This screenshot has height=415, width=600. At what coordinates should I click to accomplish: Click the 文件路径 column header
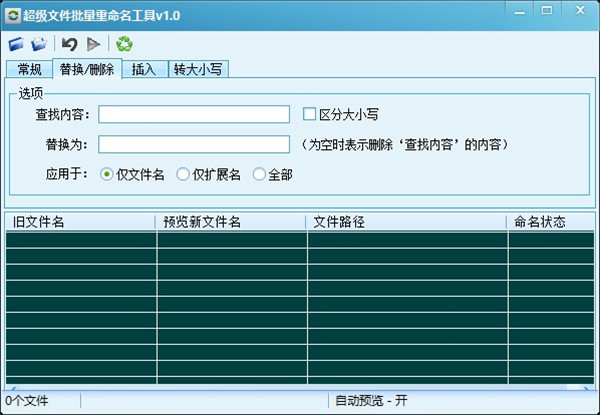coord(406,222)
